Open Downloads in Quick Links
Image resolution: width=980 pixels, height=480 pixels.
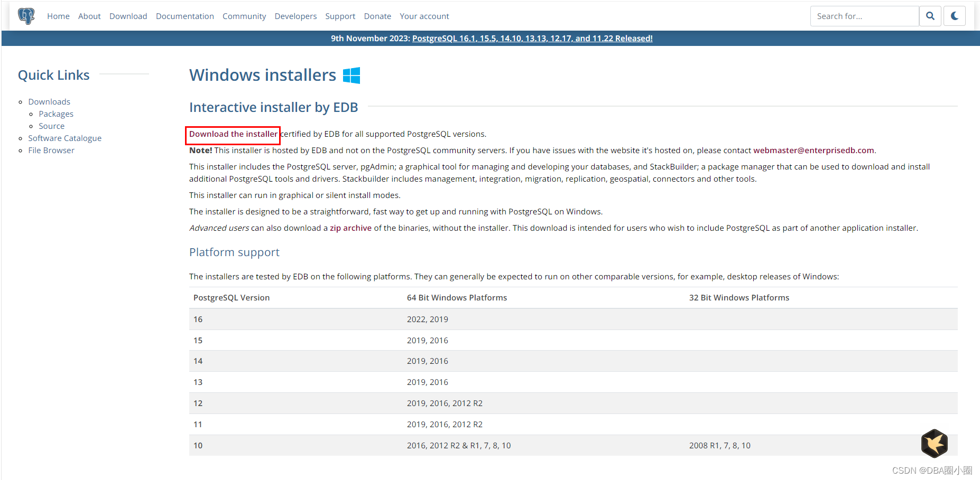click(49, 102)
